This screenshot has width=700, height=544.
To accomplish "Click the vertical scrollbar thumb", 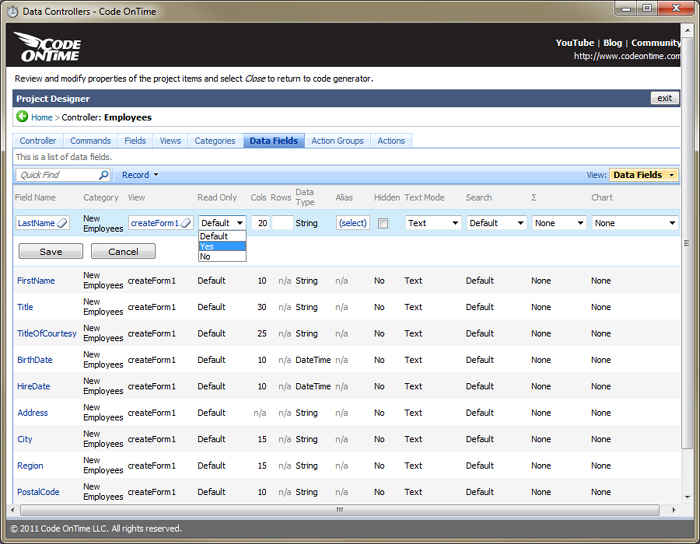I will tap(687, 243).
